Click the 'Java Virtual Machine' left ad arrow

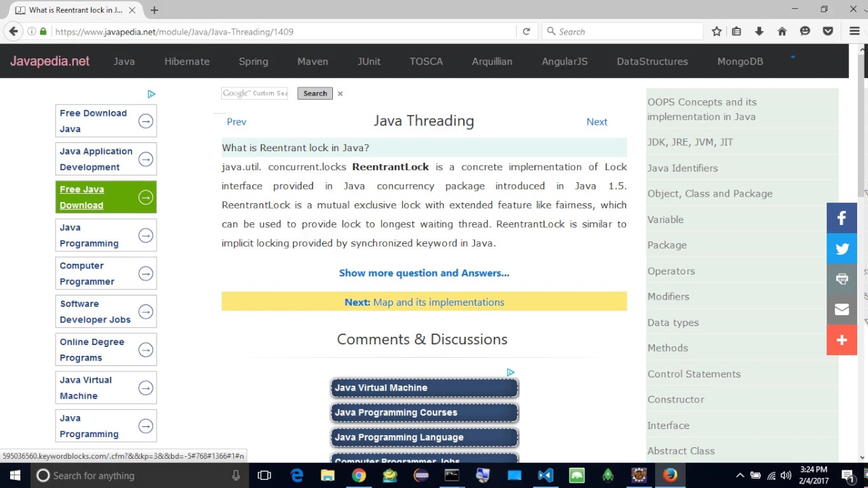pos(146,388)
